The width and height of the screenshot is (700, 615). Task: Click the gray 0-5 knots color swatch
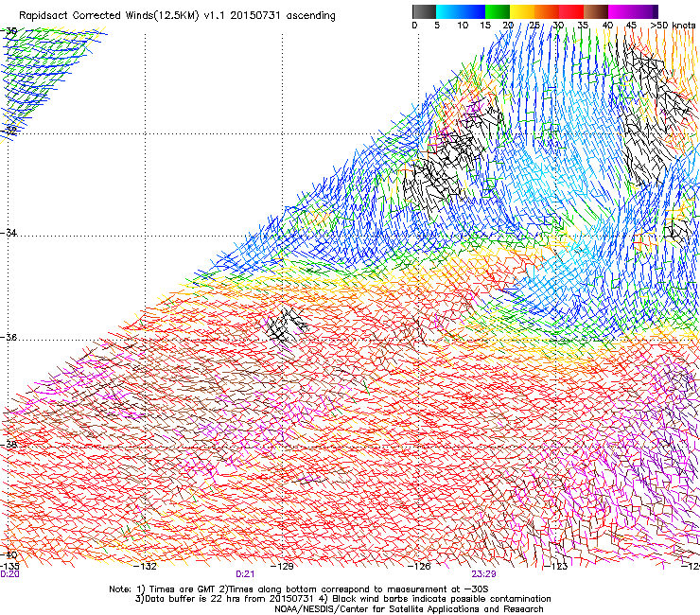424,11
